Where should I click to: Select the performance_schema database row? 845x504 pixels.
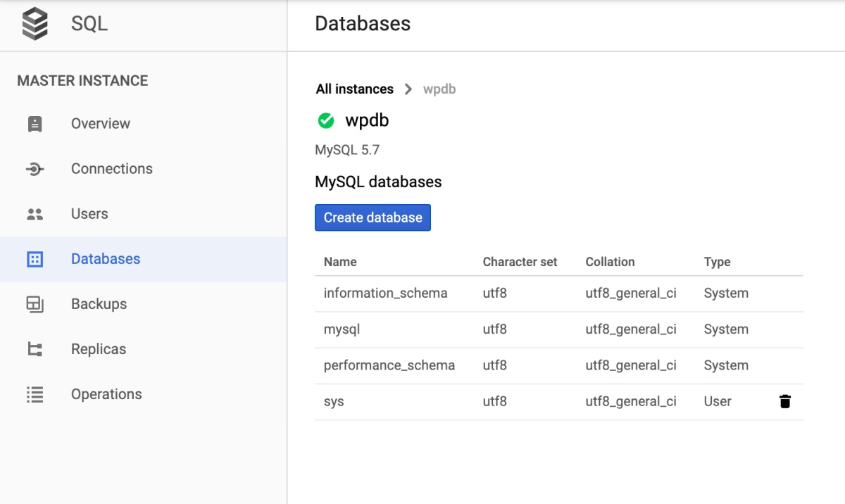[388, 365]
